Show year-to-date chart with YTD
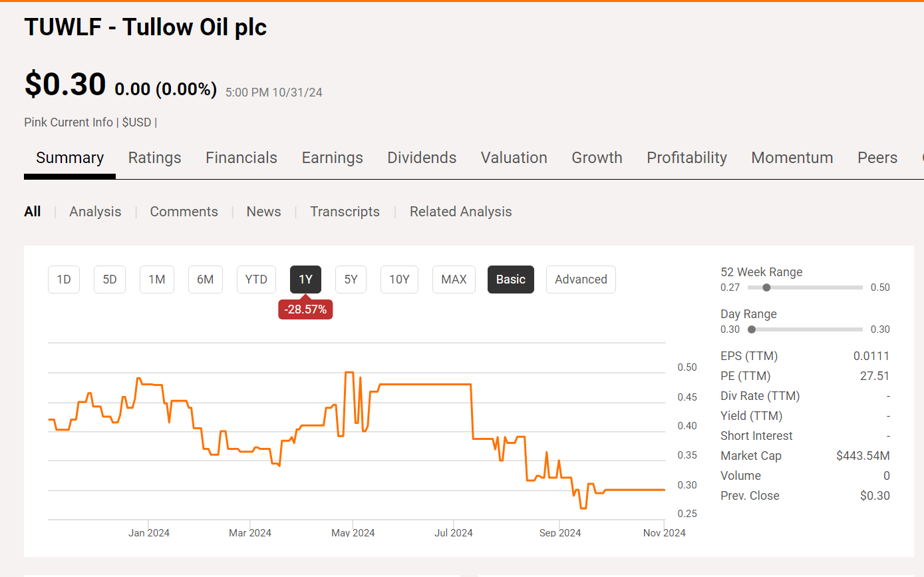The image size is (924, 577). click(256, 280)
